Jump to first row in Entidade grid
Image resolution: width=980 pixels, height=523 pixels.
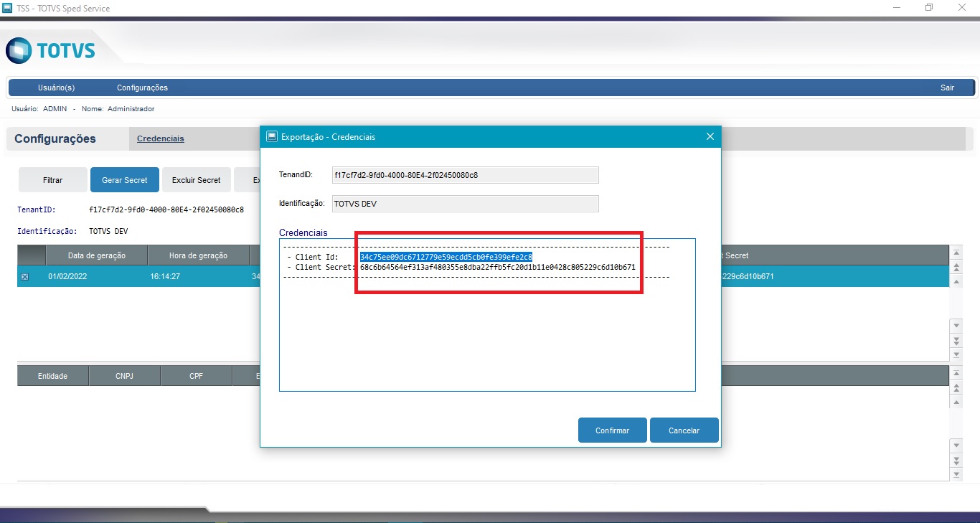click(x=956, y=373)
